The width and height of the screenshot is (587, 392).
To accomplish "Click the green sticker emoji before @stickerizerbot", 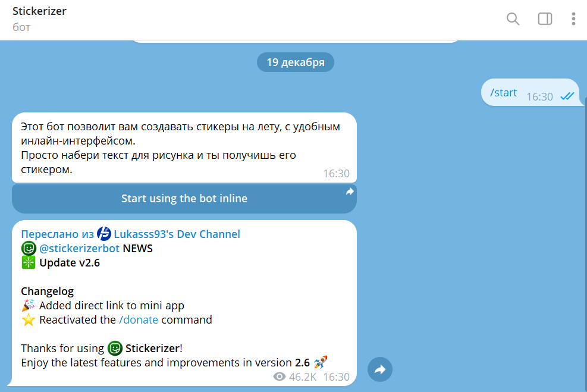I will [29, 248].
